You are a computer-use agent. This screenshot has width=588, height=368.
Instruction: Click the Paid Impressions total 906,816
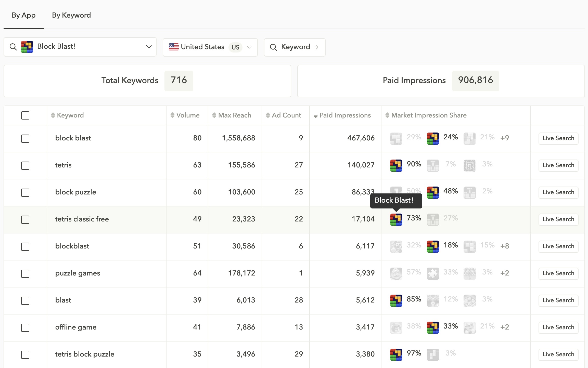click(x=476, y=81)
